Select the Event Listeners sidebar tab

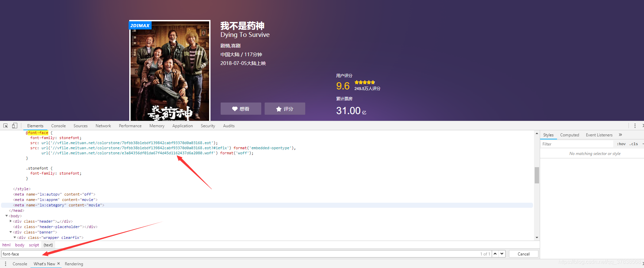[x=599, y=135]
